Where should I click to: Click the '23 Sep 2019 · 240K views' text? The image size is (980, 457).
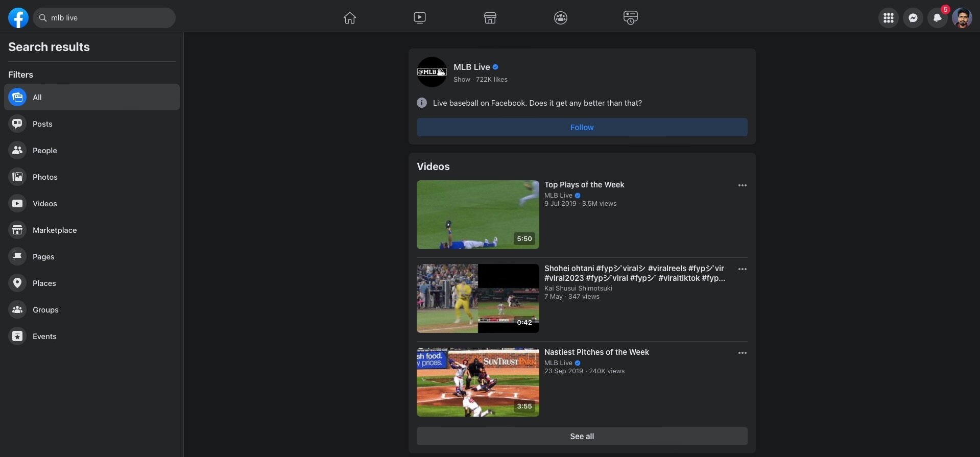585,371
